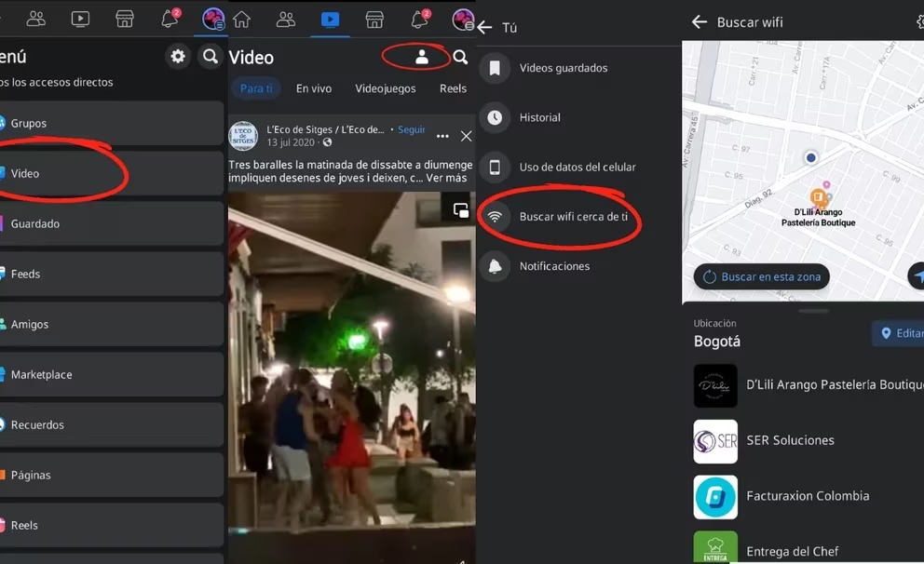This screenshot has width=924, height=564.
Task: Follow L'Eco de Sitges via Seguir
Action: (412, 129)
